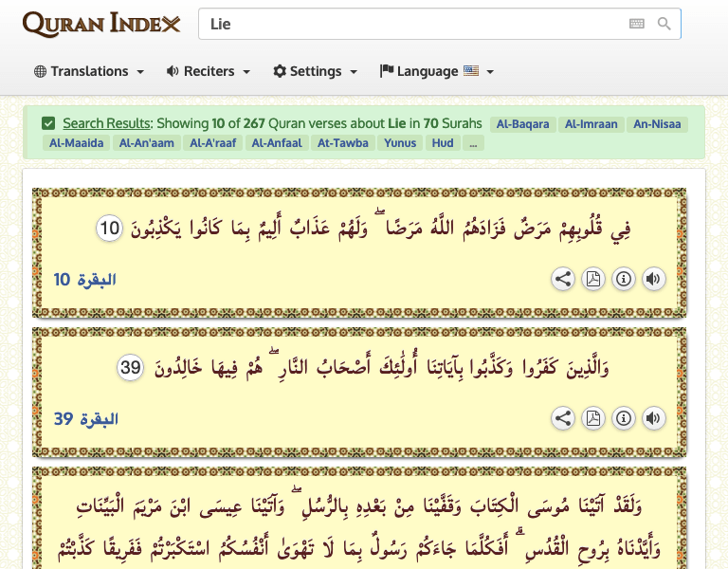Show info for verse Al-Baqara 39

coord(623,418)
